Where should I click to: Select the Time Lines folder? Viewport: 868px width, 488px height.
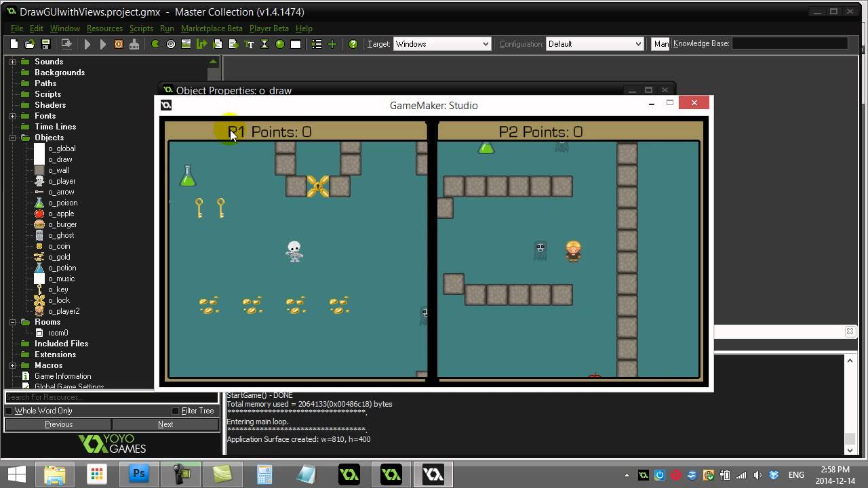(x=56, y=127)
